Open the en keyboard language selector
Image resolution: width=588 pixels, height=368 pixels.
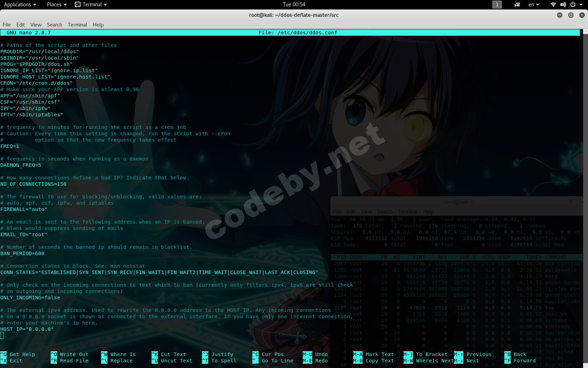(533, 5)
